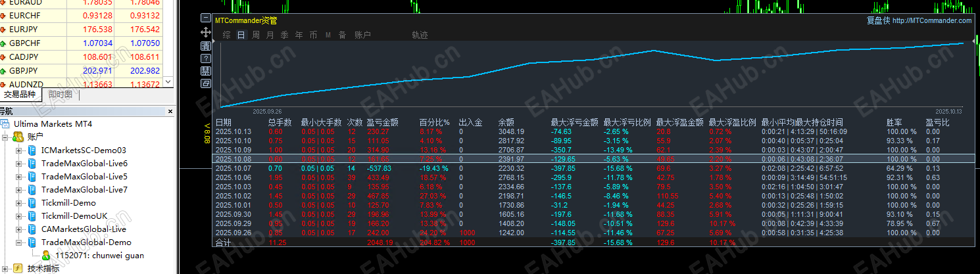This screenshot has width=980, height=274.
Task: Expand the TradeMaxGlobal-Live7 node
Action: point(18,190)
